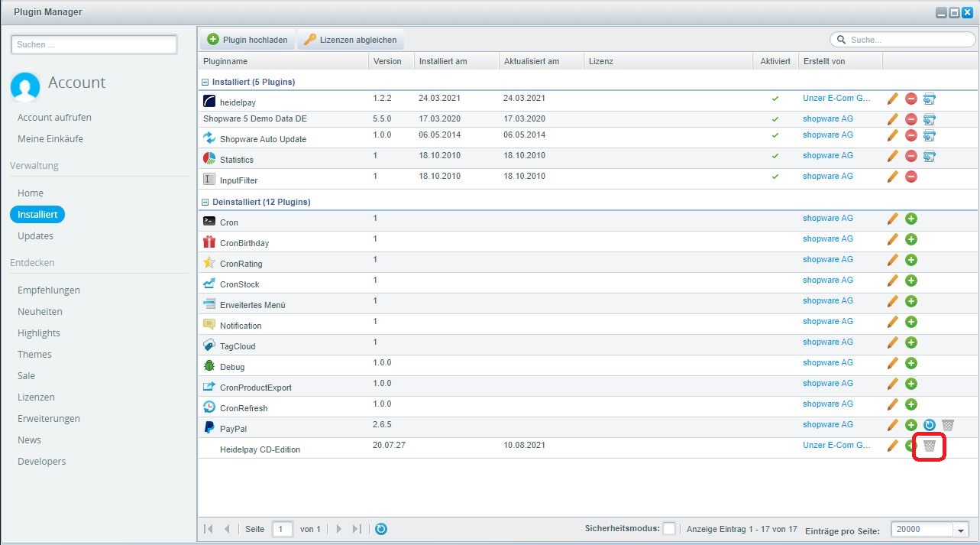Select Installiert in the sidebar
This screenshot has height=545, width=980.
pyautogui.click(x=37, y=215)
